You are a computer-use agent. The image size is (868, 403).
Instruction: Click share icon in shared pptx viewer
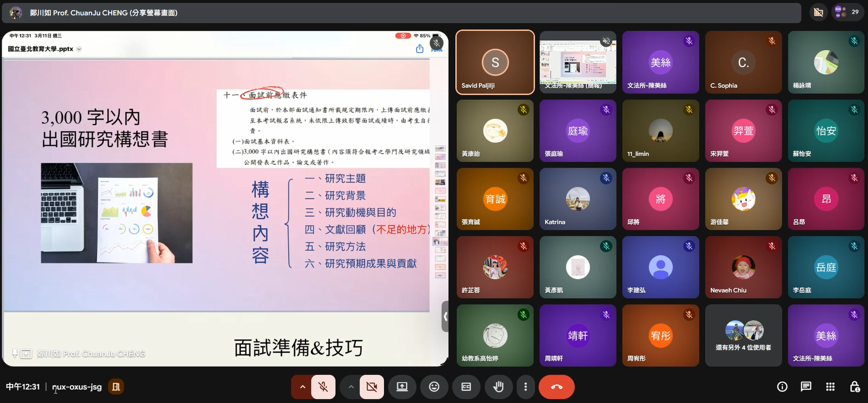click(420, 49)
